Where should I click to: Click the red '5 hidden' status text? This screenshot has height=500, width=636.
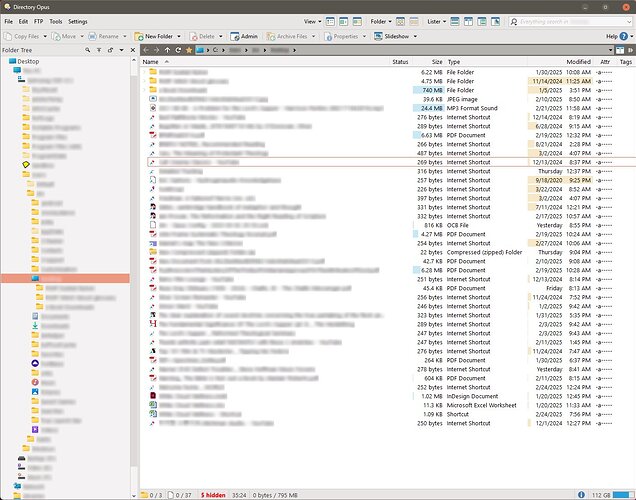213,495
